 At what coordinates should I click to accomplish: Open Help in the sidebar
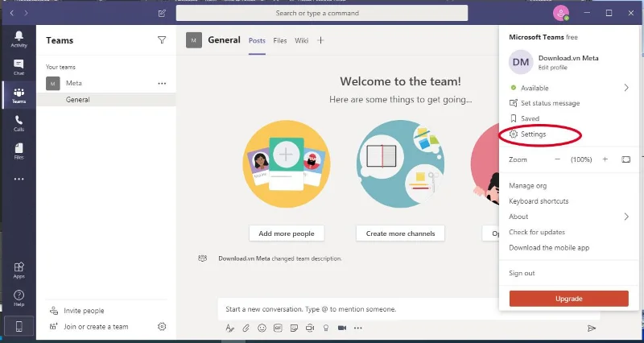tap(19, 298)
